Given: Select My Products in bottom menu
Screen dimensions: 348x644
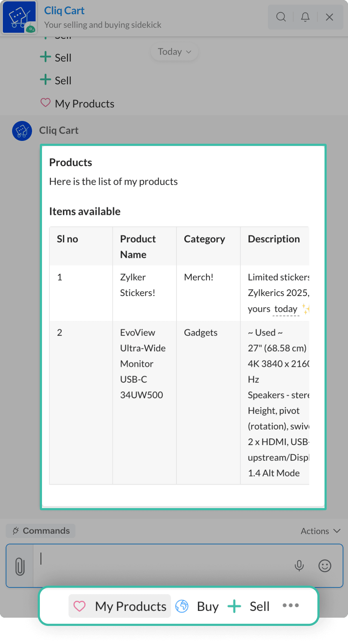Looking at the screenshot, I should point(130,606).
